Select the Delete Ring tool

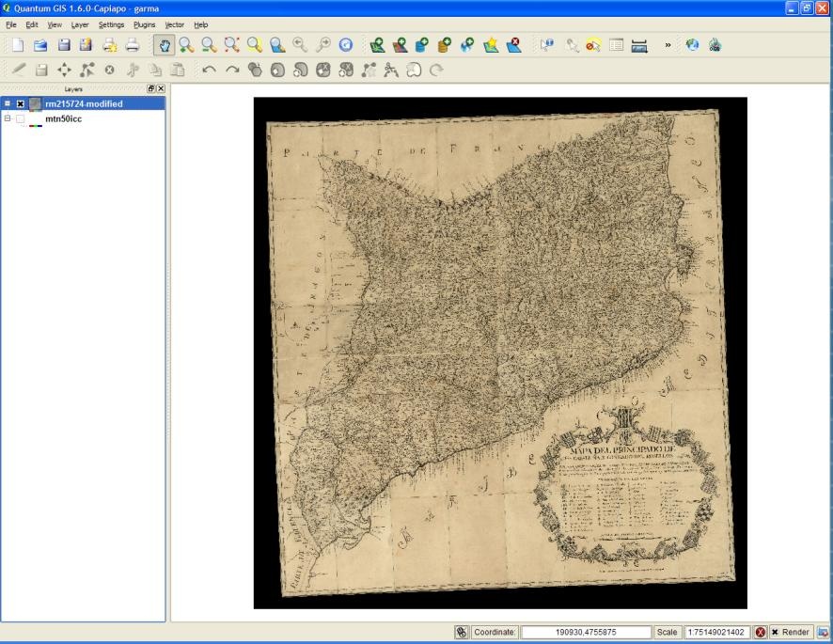tap(323, 70)
